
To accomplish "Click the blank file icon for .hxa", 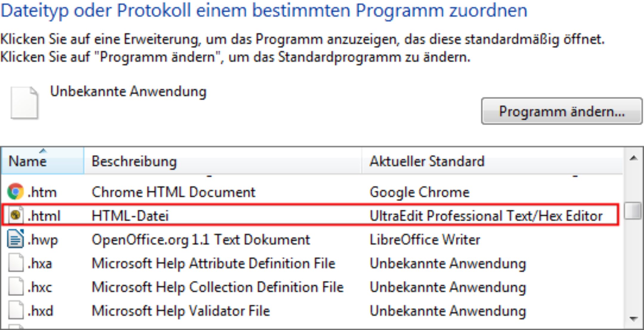I will [16, 263].
